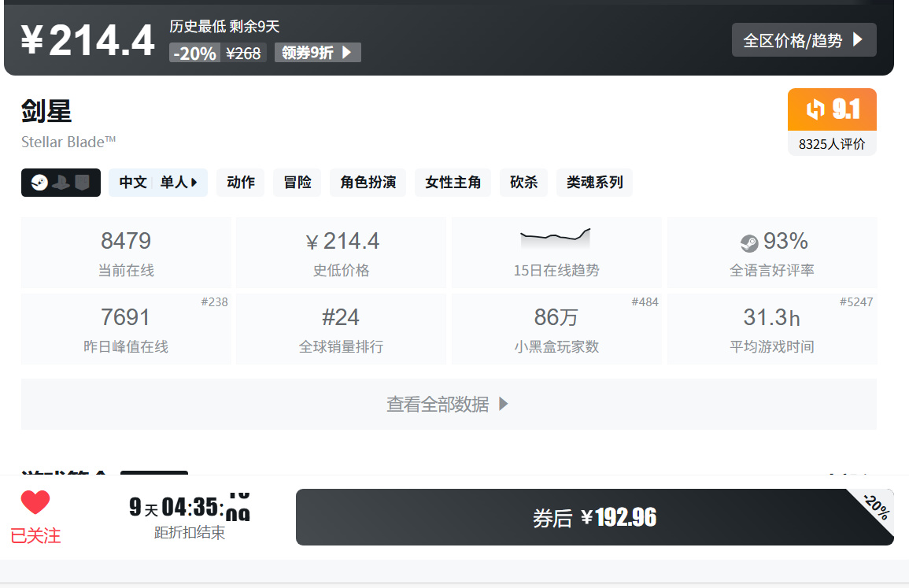
Task: Select the 砍杀 tag
Action: point(523,183)
